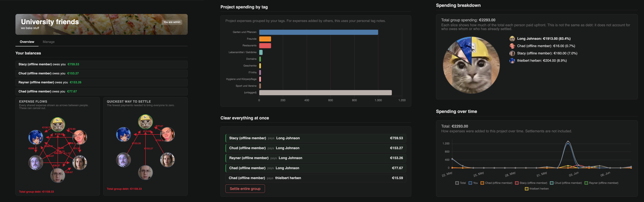Click the gray untagged spending bar
Screen dimensions: 644x202
pos(325,93)
